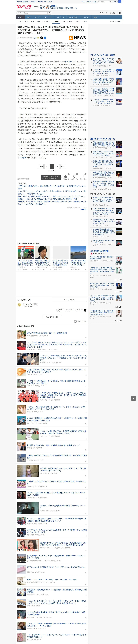Click the commenter's yellow smiley avatar
138x644 pixels.
tap(19, 305)
